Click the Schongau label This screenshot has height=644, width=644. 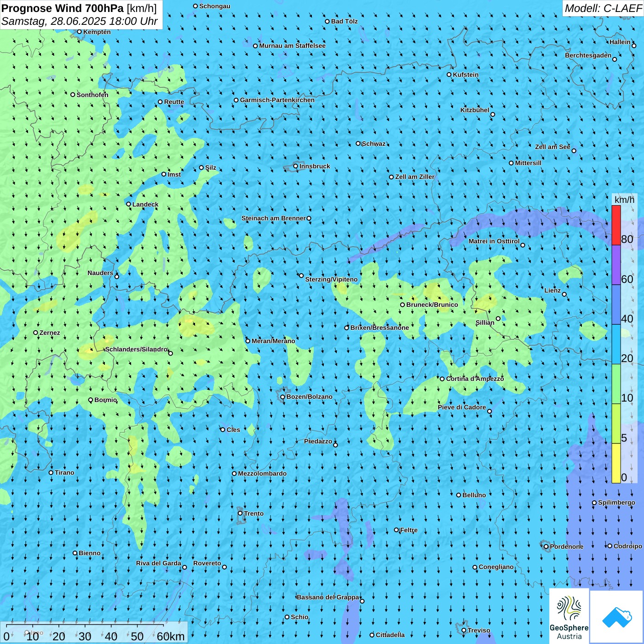tap(214, 6)
